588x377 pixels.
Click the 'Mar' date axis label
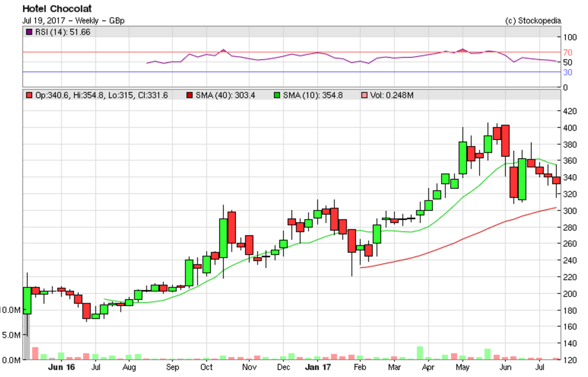click(x=394, y=367)
